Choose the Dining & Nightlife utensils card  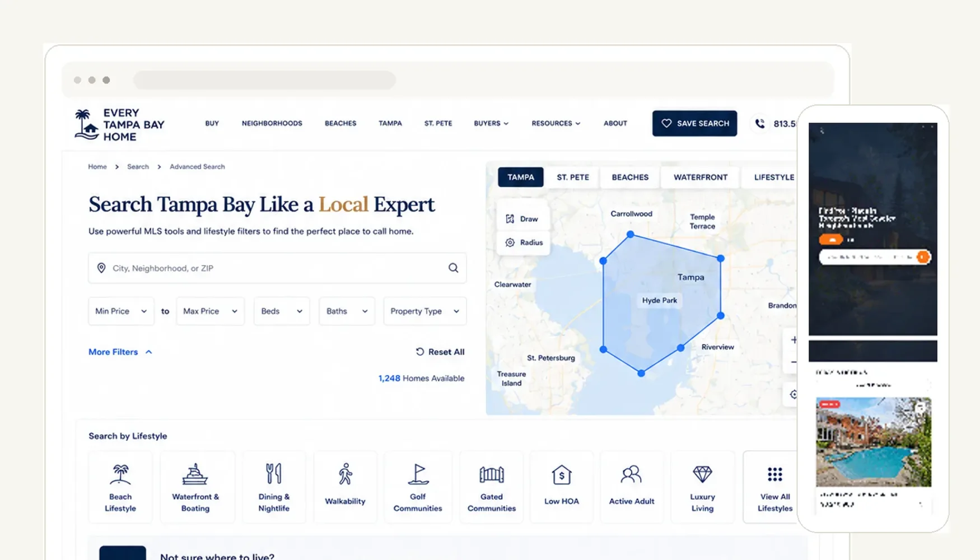(x=274, y=487)
